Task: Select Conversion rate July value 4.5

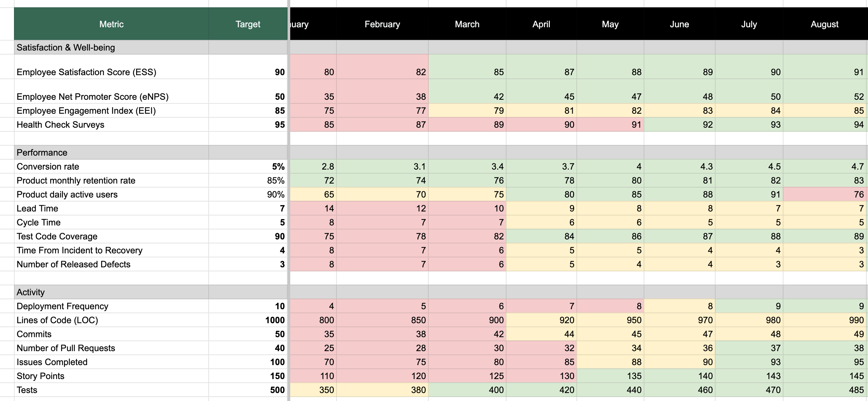Action: tap(749, 166)
